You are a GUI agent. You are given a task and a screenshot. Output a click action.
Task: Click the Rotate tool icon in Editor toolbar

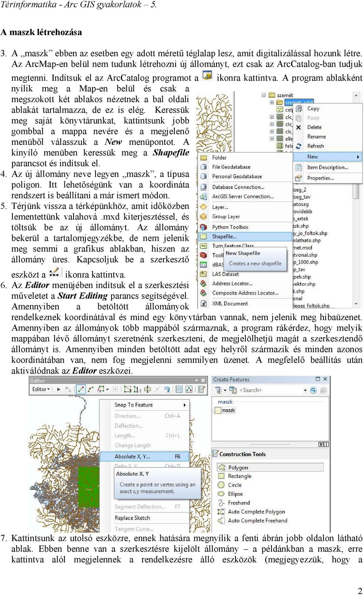167,389
